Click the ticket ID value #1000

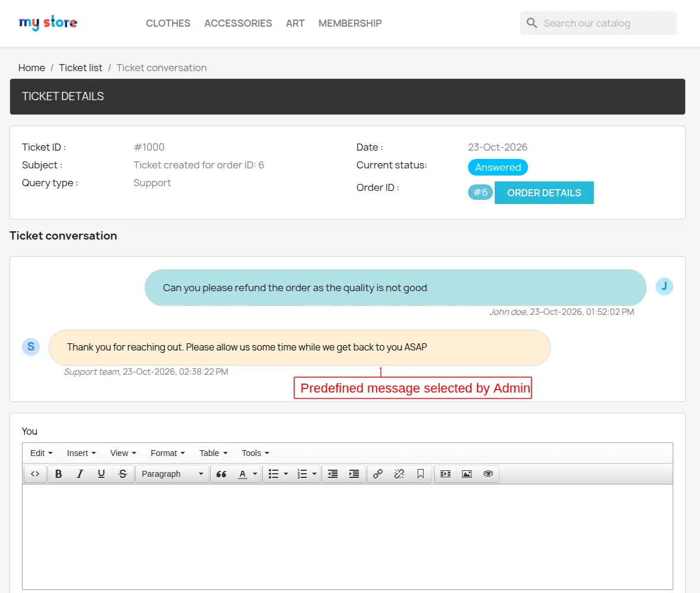coord(149,147)
